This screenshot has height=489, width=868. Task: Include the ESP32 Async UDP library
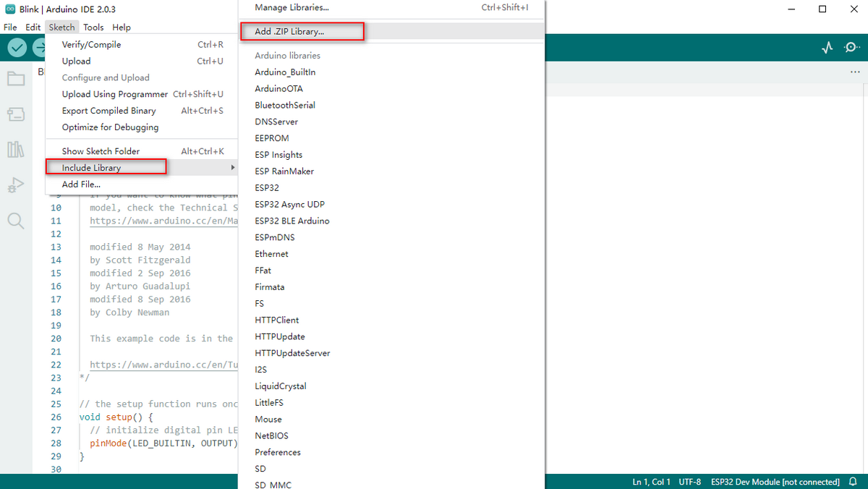pos(391,204)
